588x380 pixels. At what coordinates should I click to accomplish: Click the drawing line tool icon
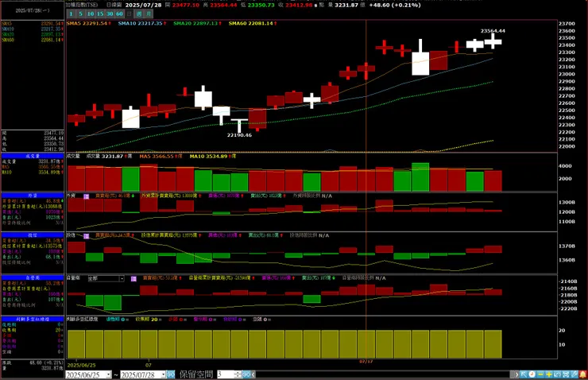(x=574, y=374)
